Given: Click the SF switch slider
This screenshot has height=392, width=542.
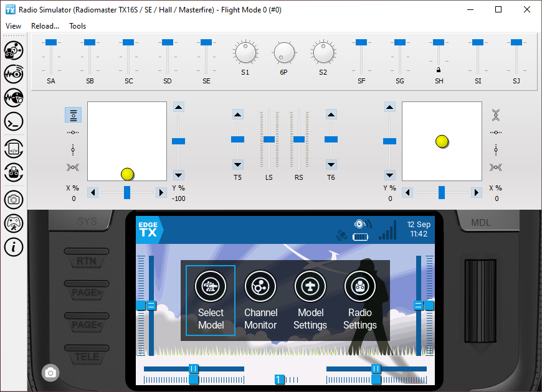Looking at the screenshot, I should tap(361, 57).
